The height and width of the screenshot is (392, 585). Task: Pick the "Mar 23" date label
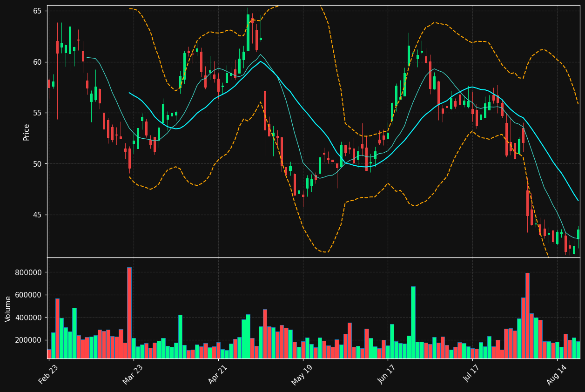pyautogui.click(x=134, y=374)
